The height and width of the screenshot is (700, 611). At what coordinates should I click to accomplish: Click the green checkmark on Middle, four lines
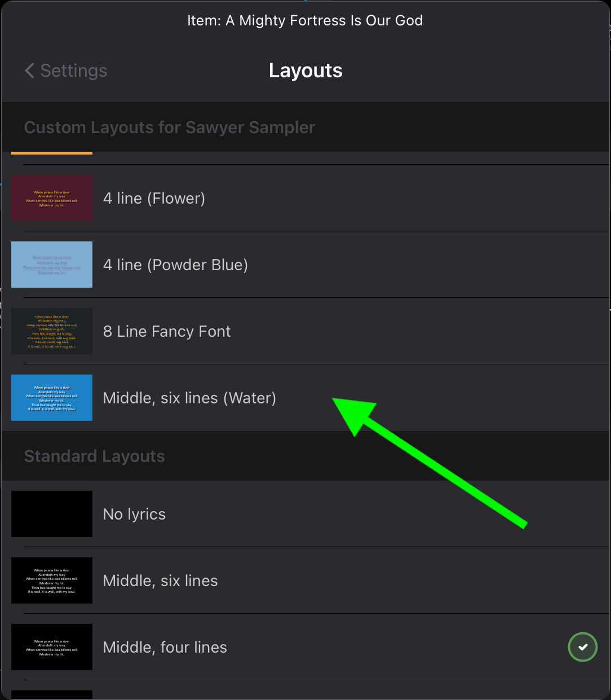[582, 647]
